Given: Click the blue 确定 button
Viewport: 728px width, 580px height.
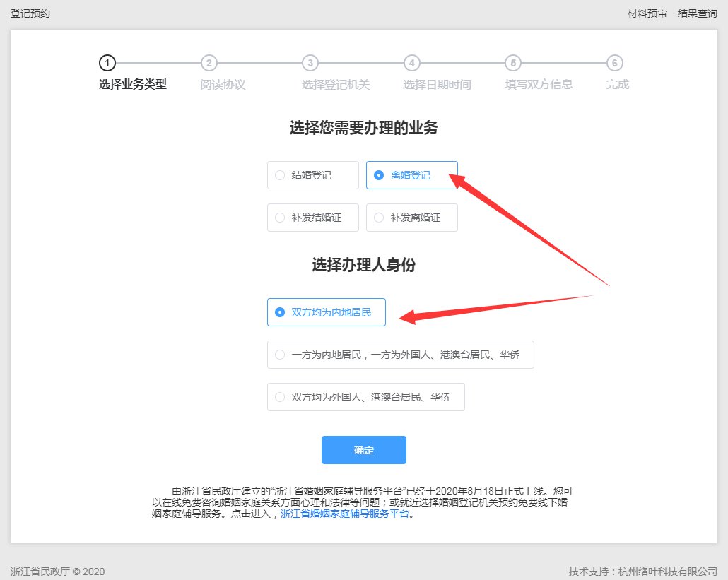Looking at the screenshot, I should (363, 450).
